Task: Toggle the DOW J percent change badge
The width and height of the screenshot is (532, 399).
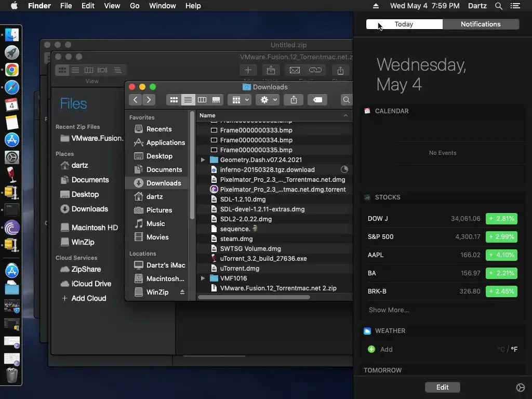Action: [501, 219]
